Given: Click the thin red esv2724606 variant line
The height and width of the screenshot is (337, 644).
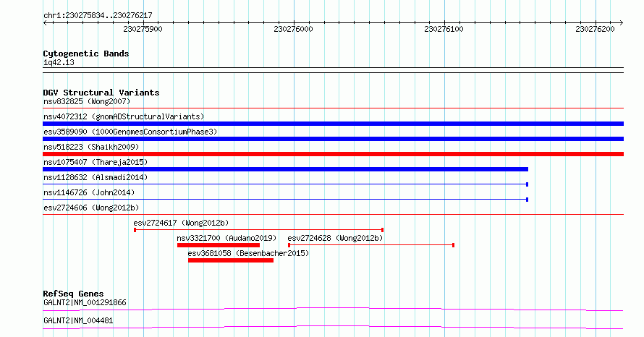Looking at the screenshot, I should pos(333,215).
